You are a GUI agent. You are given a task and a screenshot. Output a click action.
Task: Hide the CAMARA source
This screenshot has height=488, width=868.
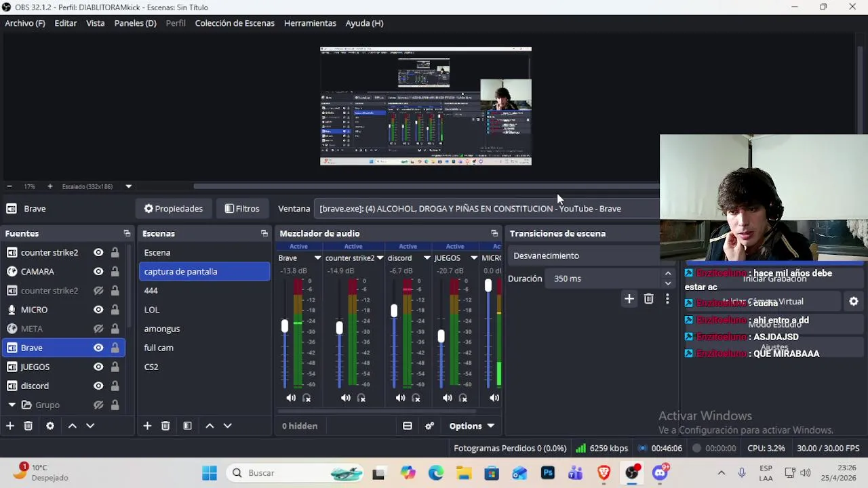click(98, 271)
